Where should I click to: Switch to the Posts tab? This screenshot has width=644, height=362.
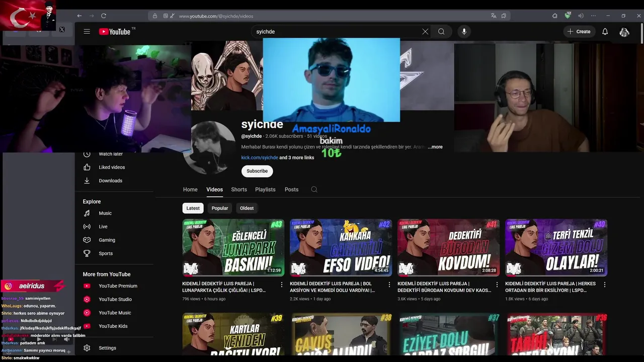pos(291,190)
